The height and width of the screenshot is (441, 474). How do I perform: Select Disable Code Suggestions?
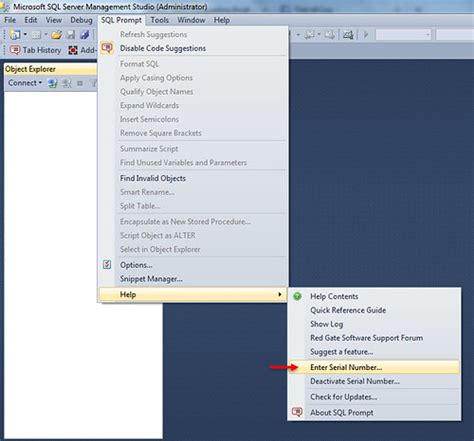pyautogui.click(x=163, y=48)
